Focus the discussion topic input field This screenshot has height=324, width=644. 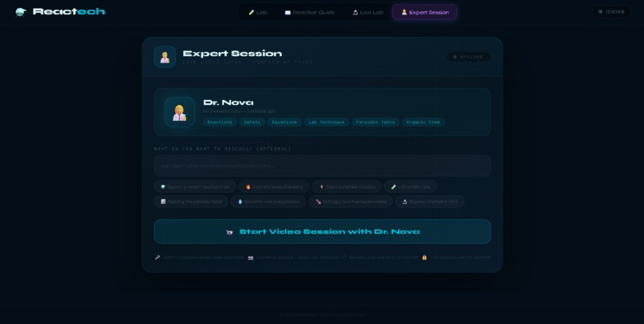[323, 166]
